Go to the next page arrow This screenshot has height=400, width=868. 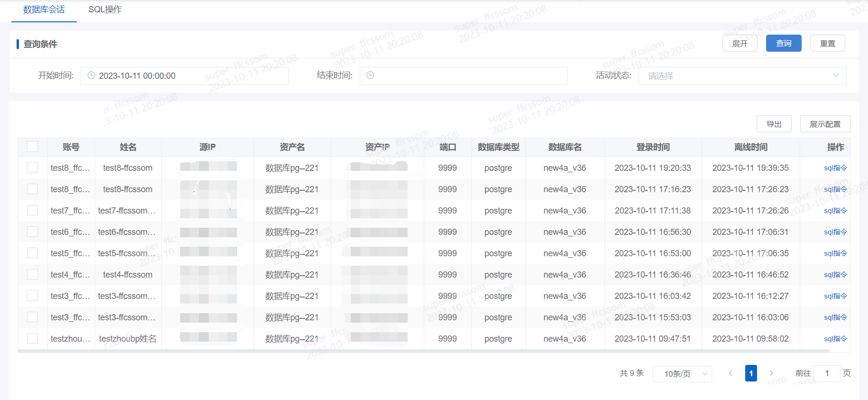[x=771, y=373]
